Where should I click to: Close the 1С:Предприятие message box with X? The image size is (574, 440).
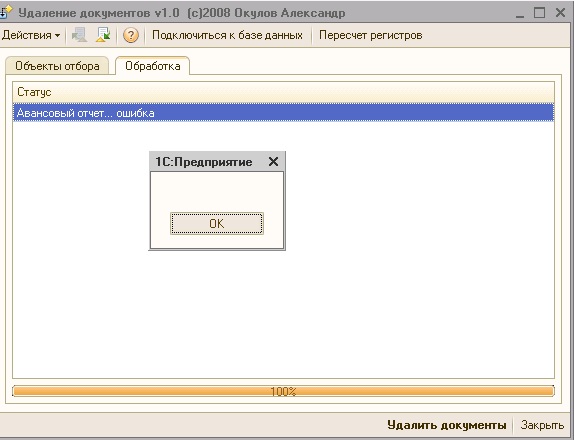(x=273, y=161)
